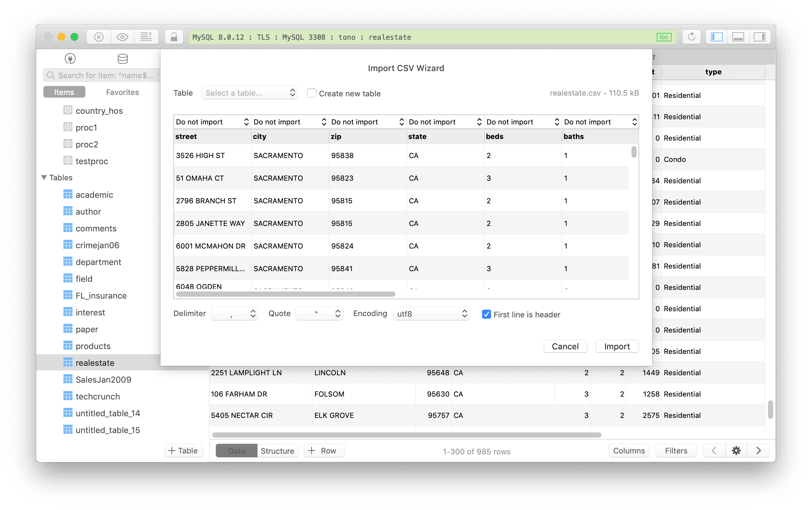The height and width of the screenshot is (510, 812).
Task: Click the SQL editor lines toolbar icon
Action: pos(146,37)
